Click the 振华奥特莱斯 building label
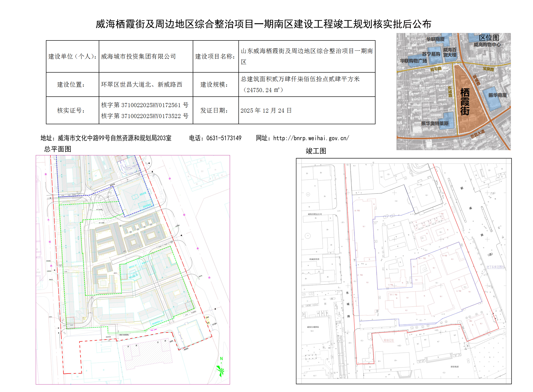The image size is (533, 392). tap(435, 123)
